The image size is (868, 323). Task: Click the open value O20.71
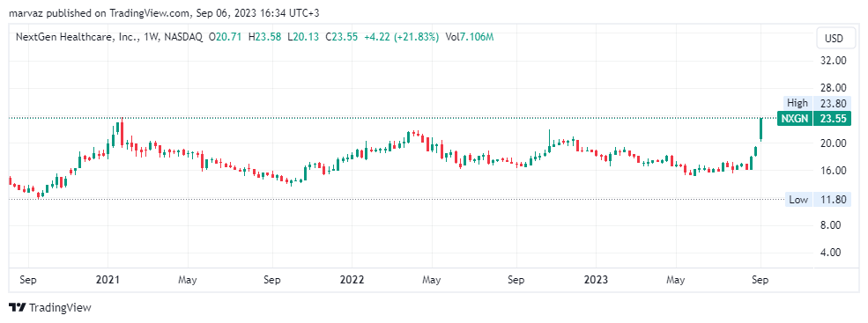click(226, 37)
